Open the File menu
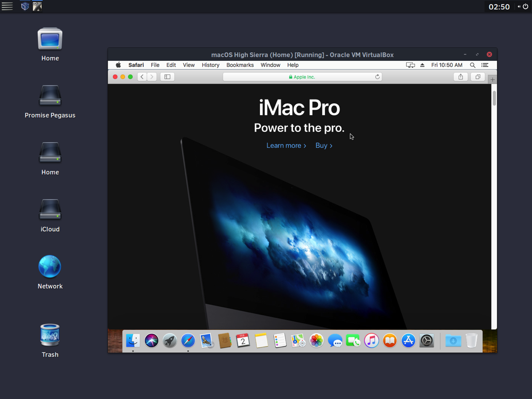Viewport: 532px width, 399px height. click(155, 65)
